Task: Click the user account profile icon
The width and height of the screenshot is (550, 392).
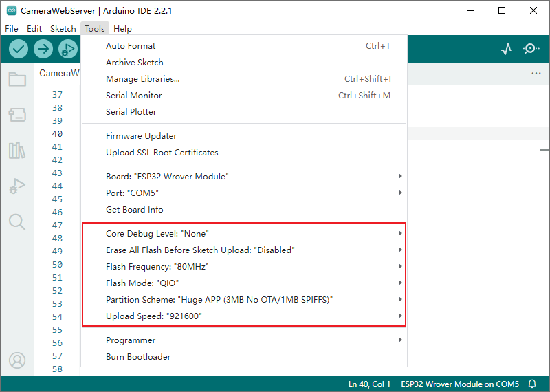Action: click(17, 360)
